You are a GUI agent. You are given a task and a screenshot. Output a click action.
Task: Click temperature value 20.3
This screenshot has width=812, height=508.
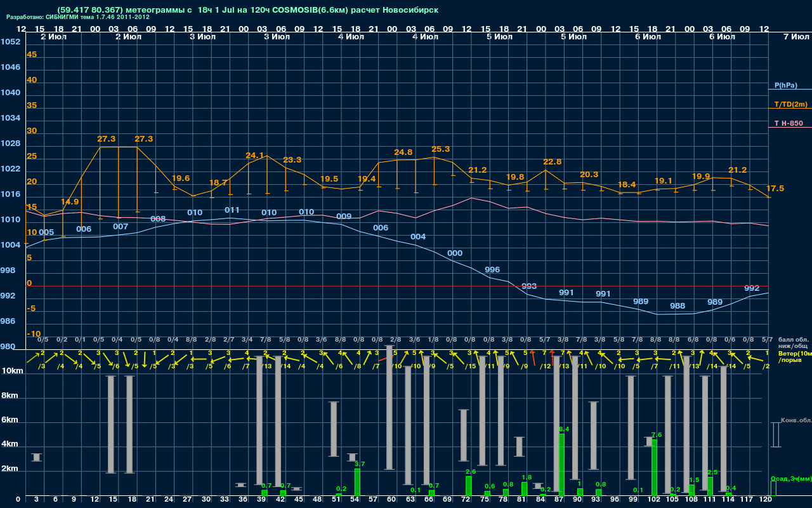[x=589, y=175]
